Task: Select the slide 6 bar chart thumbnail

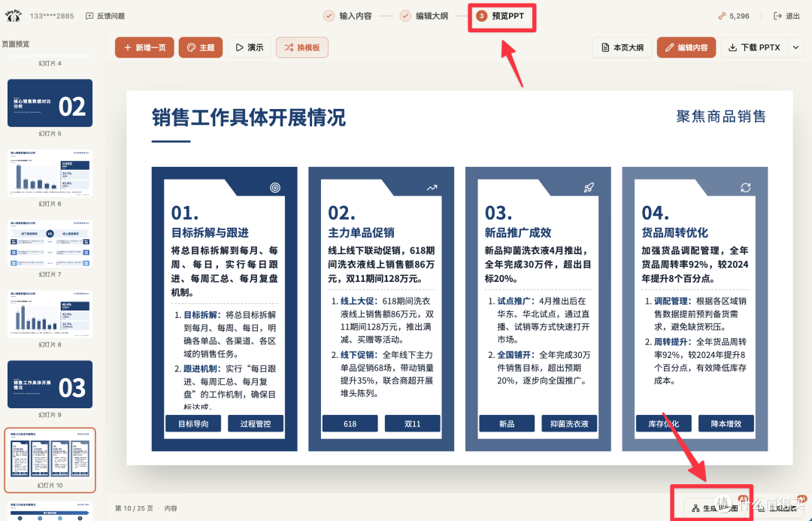Action: coord(50,174)
